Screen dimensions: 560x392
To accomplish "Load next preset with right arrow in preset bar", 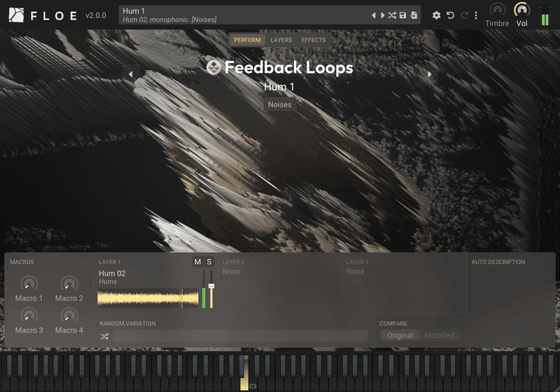I will [x=382, y=15].
